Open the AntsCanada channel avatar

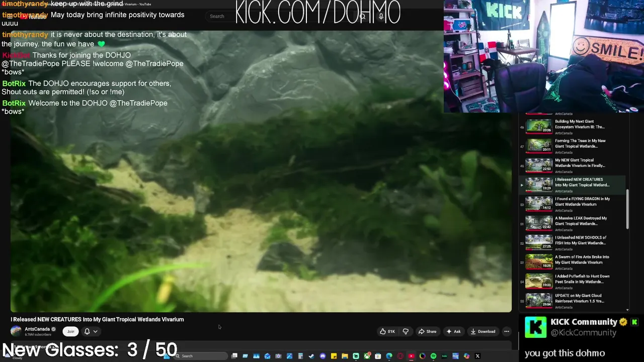coord(16,331)
